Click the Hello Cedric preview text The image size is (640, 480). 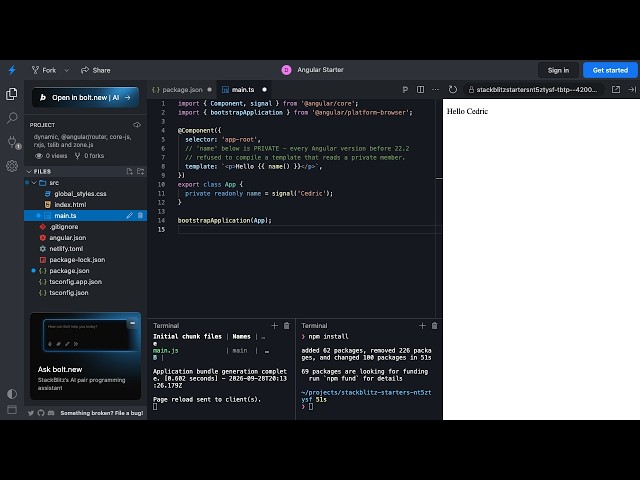point(467,111)
